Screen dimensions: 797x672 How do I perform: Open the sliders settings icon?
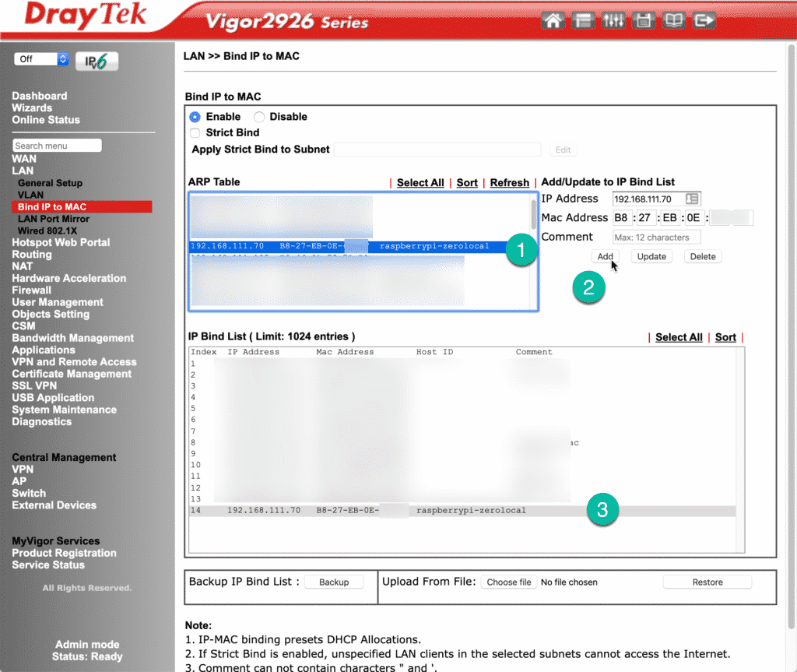click(613, 20)
